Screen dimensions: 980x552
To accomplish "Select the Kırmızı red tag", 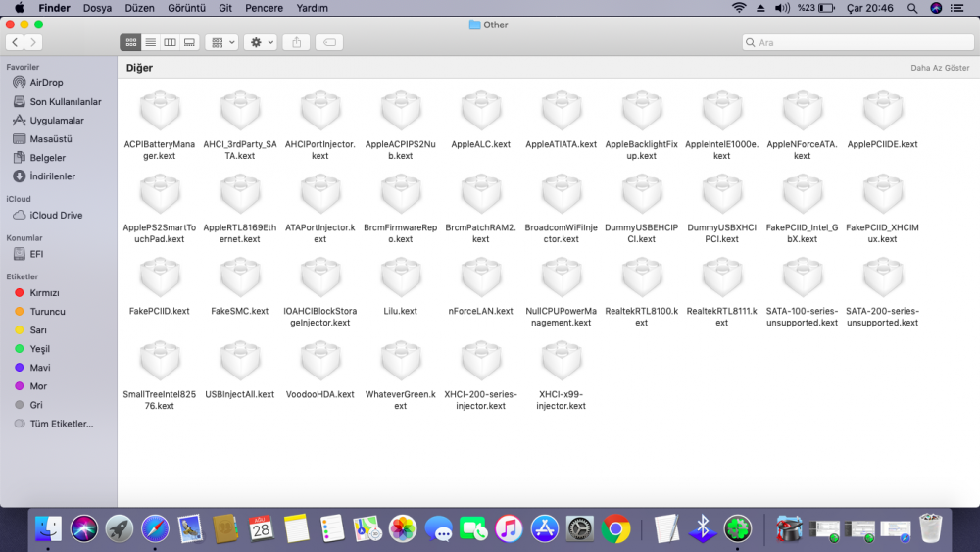I will point(45,293).
